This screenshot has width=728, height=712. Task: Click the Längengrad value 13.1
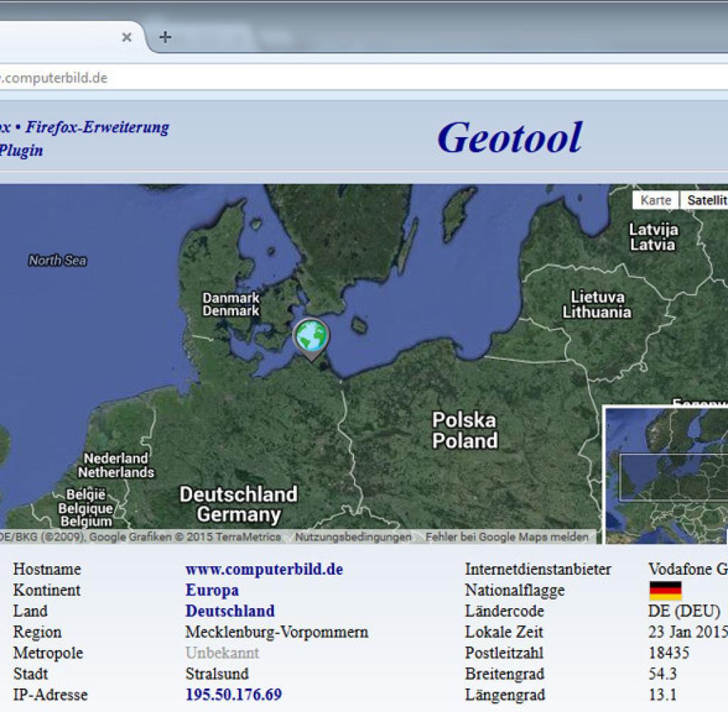(x=663, y=695)
